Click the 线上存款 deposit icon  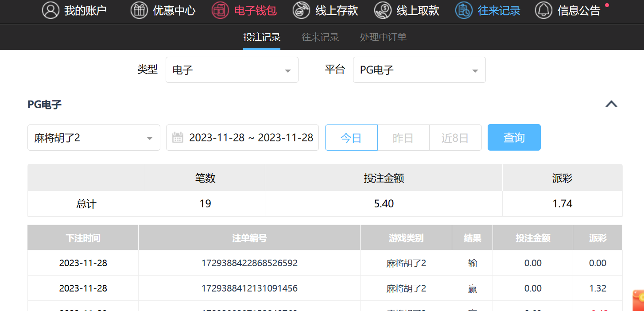click(x=301, y=10)
